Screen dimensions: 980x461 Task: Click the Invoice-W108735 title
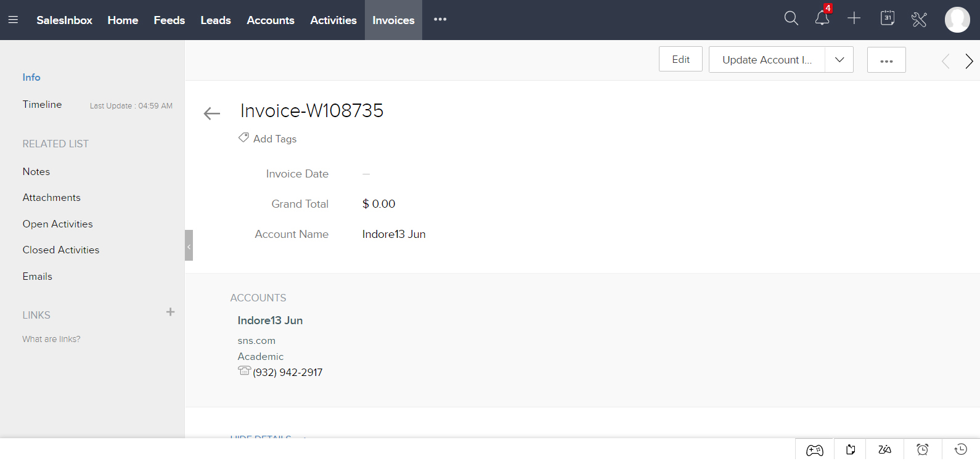pyautogui.click(x=312, y=110)
